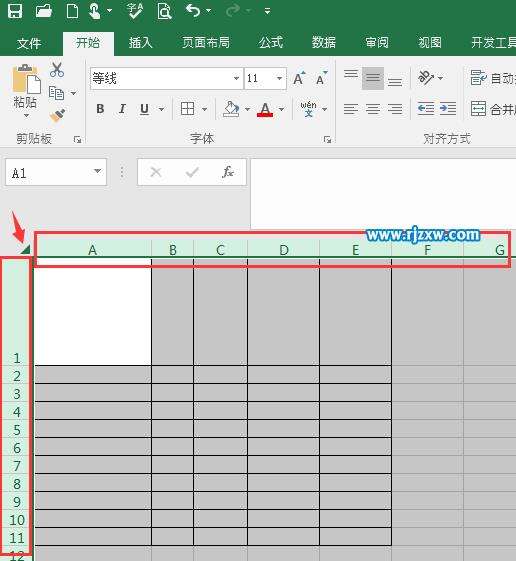The image size is (516, 561).
Task: Expand the Name Box dropdown arrow
Action: pyautogui.click(x=97, y=171)
